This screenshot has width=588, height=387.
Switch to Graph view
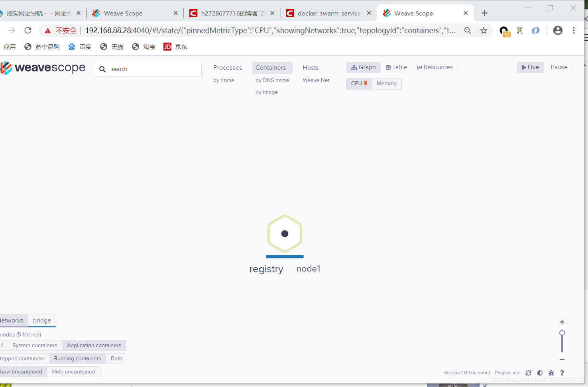click(x=364, y=67)
